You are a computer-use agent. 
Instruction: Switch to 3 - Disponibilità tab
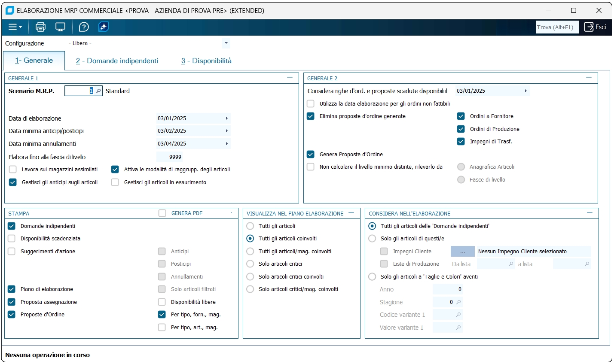click(206, 61)
